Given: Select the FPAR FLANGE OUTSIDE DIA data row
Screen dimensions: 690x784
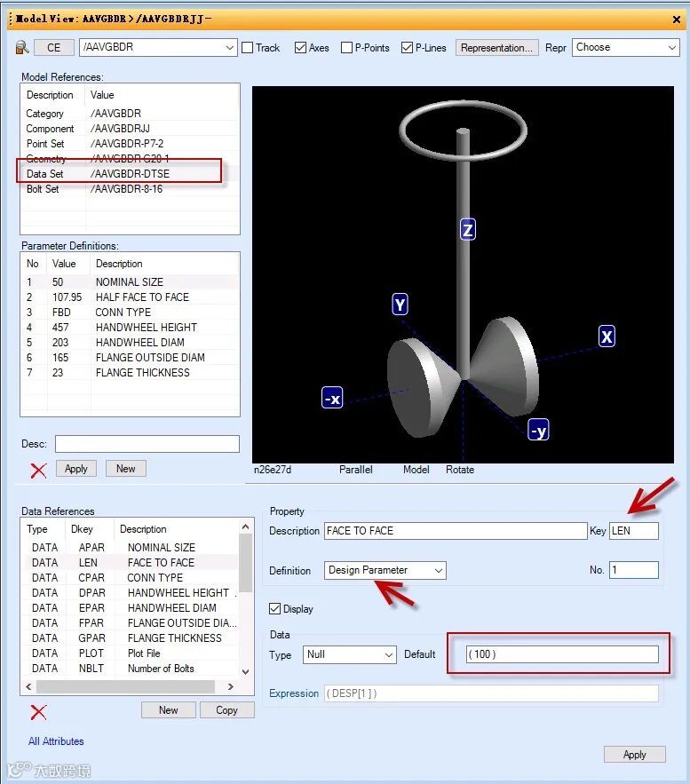Looking at the screenshot, I should (130, 623).
